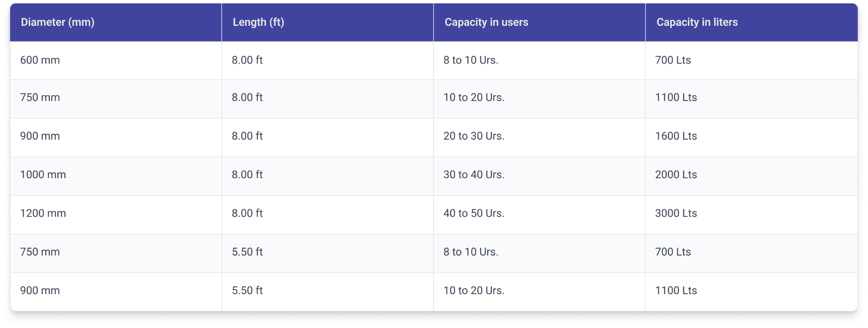
Task: Click the 5.50 ft cell in the last row
Action: click(x=247, y=291)
